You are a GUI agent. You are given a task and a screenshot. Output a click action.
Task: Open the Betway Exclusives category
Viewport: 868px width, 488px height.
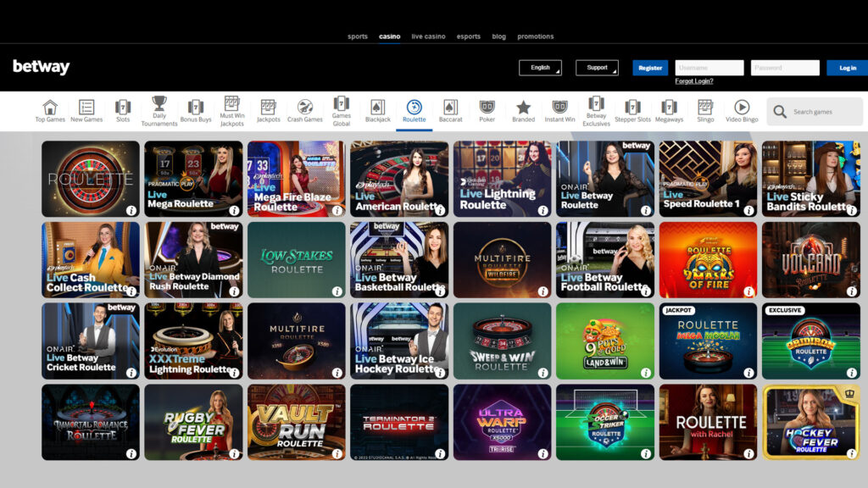tap(596, 111)
